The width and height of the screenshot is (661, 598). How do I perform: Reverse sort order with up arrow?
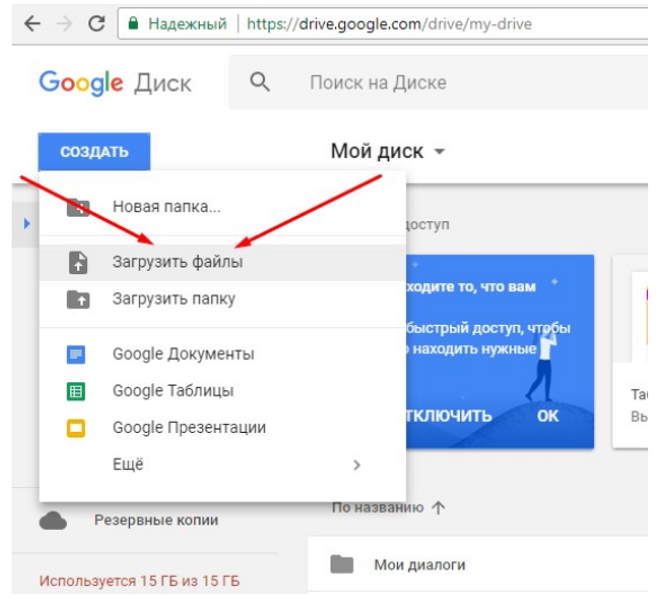click(x=438, y=508)
